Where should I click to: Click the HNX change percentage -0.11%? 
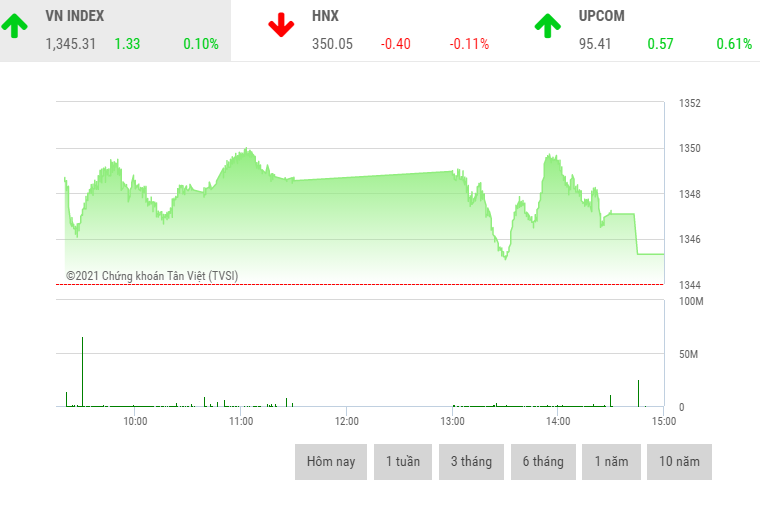tap(469, 44)
